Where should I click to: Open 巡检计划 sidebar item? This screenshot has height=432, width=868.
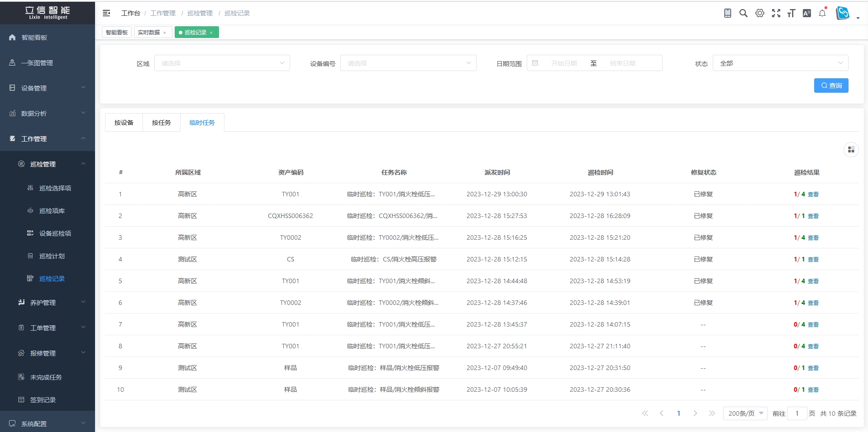tap(48, 256)
